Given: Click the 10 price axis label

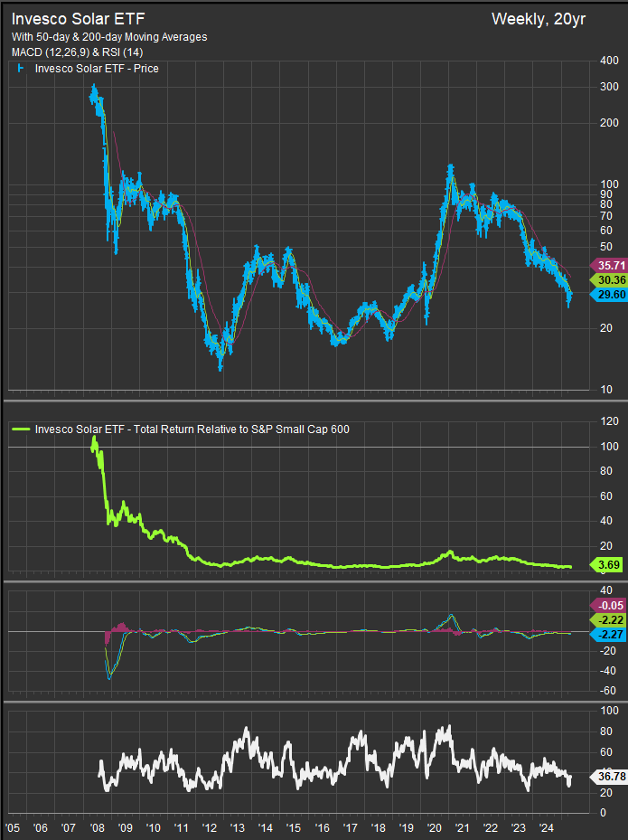Looking at the screenshot, I should click(606, 390).
